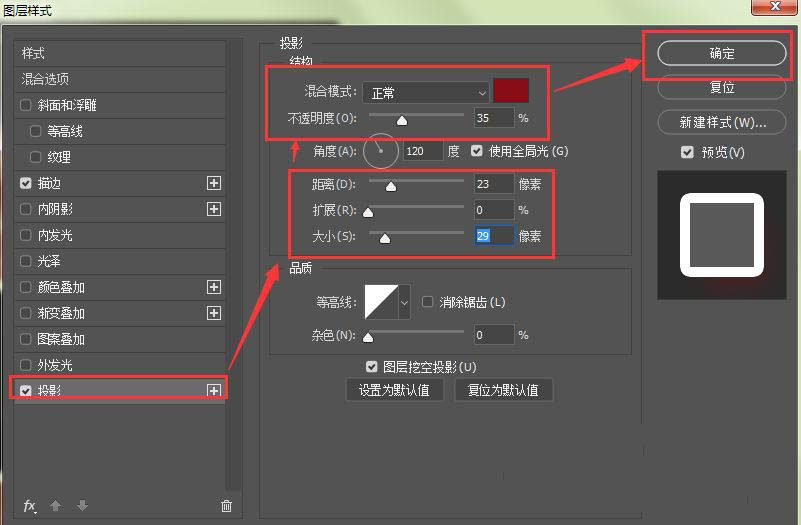Enable the 等高线 sub-option checkbox
The width and height of the screenshot is (801, 525).
(x=35, y=131)
